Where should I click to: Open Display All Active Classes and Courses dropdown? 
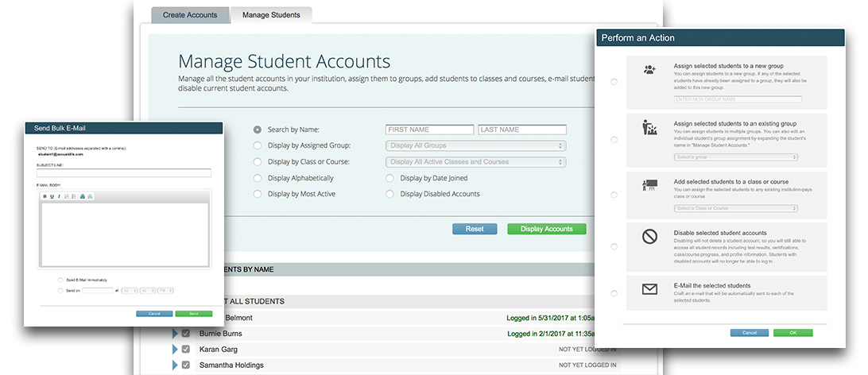475,162
